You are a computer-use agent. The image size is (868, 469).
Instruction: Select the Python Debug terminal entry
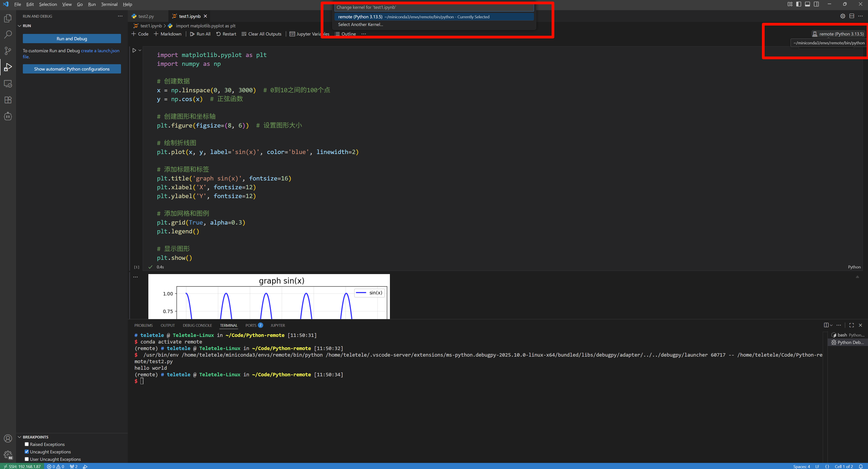848,342
